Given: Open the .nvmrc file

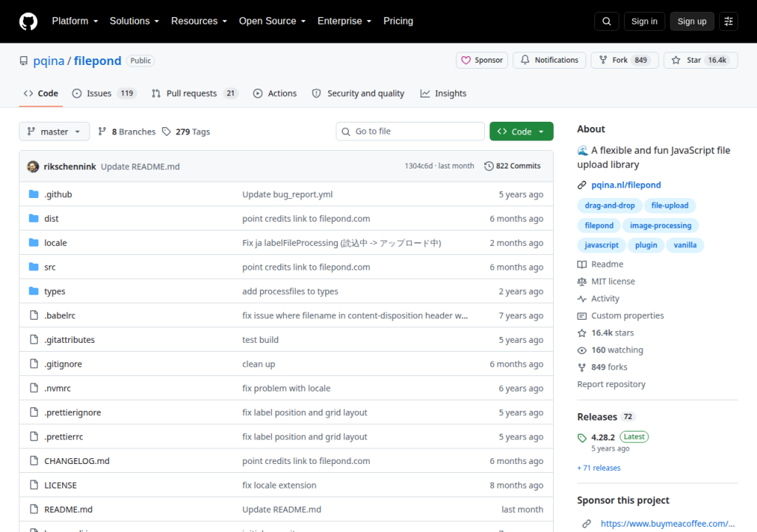Looking at the screenshot, I should (58, 388).
